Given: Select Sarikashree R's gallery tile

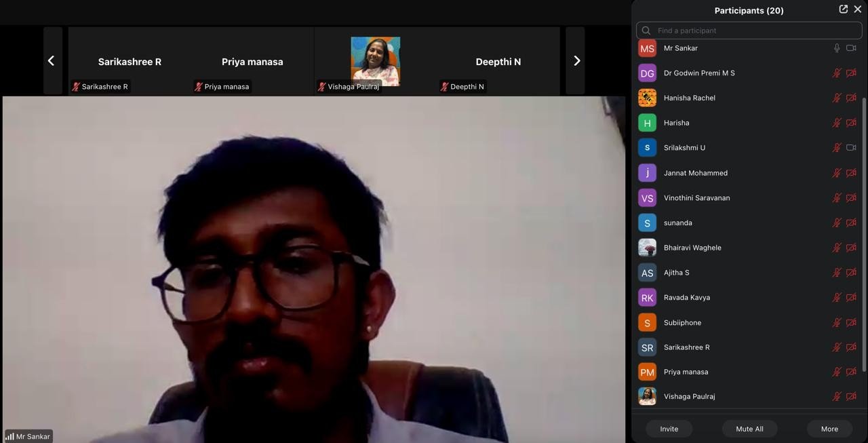Looking at the screenshot, I should tap(130, 60).
